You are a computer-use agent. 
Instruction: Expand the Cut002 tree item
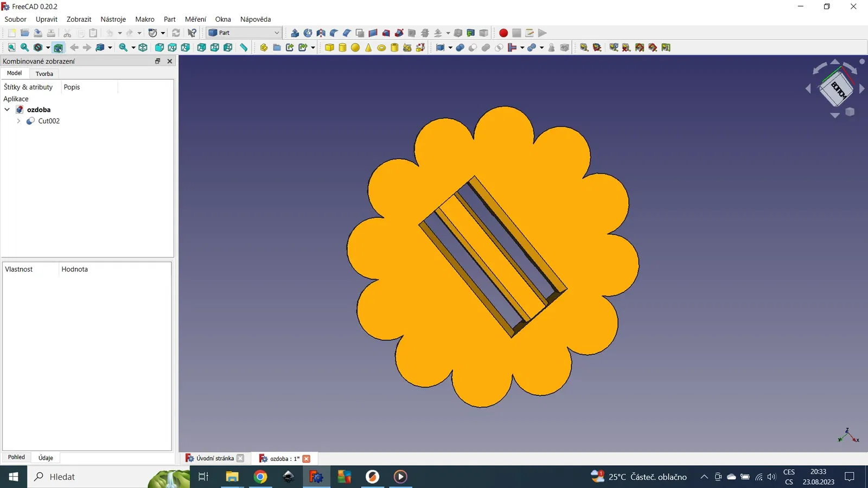pos(18,121)
